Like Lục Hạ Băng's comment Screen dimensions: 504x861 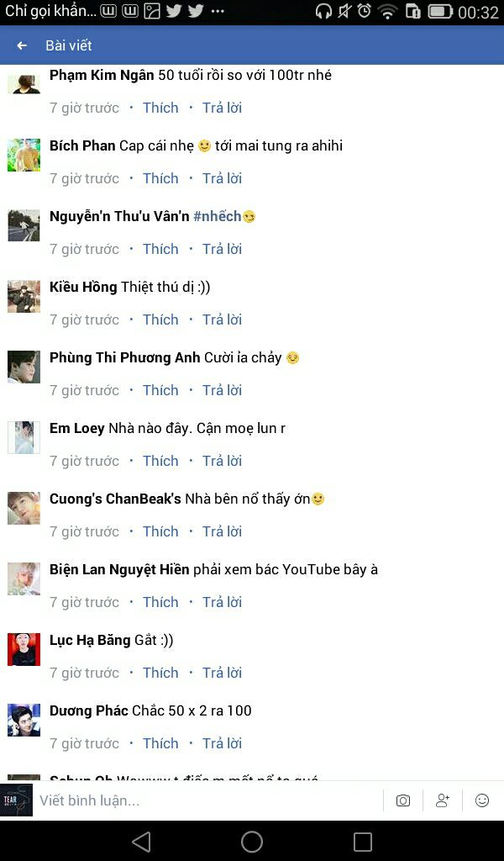tap(160, 673)
